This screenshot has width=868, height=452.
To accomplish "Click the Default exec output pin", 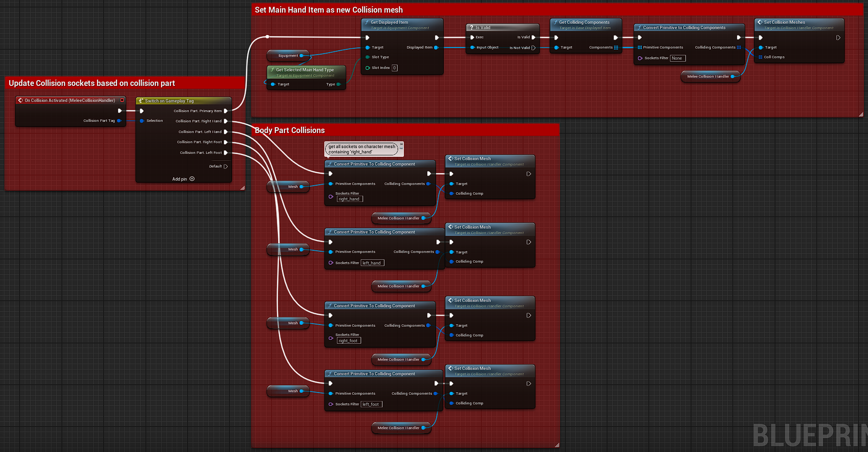I will (x=226, y=167).
